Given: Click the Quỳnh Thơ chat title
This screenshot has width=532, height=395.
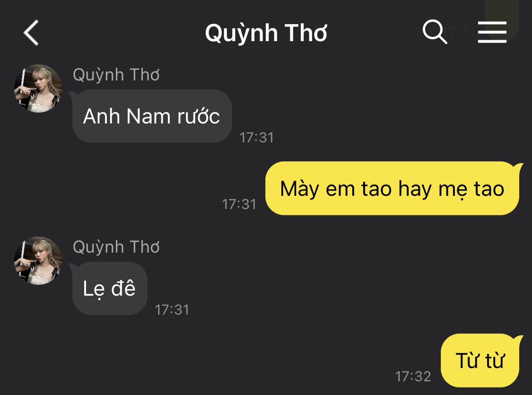Looking at the screenshot, I should click(266, 33).
